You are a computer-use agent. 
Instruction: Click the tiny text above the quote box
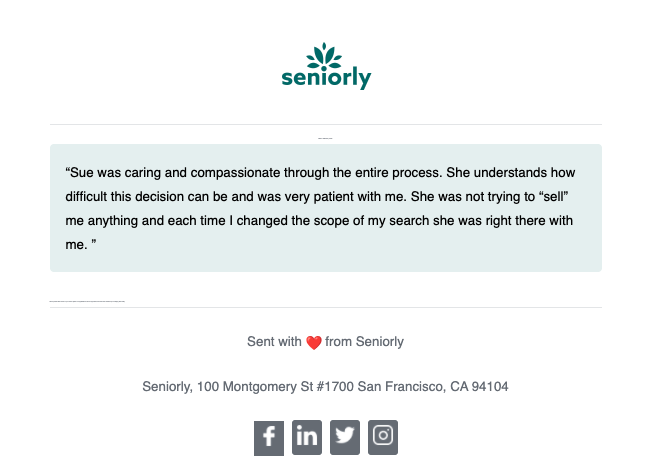click(325, 138)
